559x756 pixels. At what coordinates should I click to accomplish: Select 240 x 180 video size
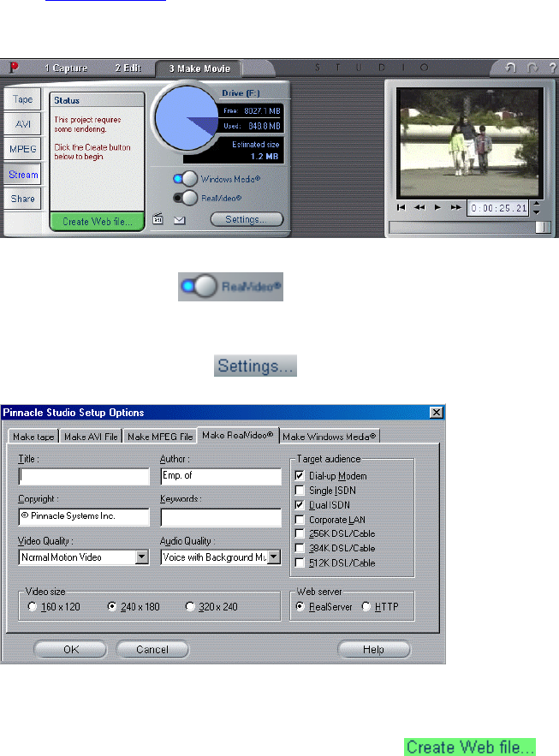pos(112,606)
